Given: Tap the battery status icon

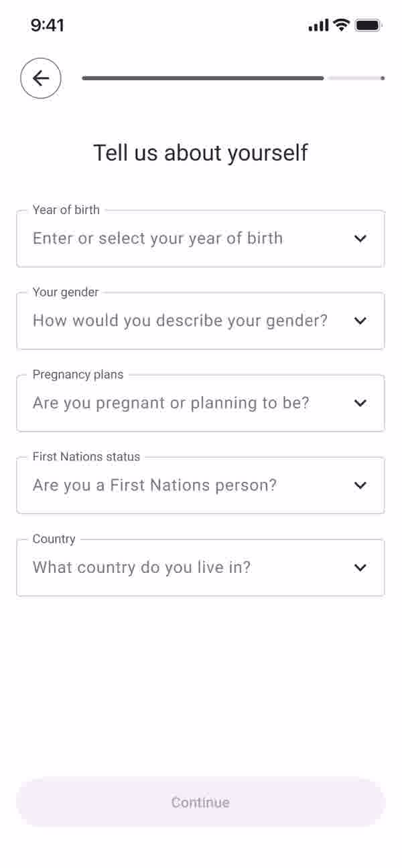Looking at the screenshot, I should [368, 25].
